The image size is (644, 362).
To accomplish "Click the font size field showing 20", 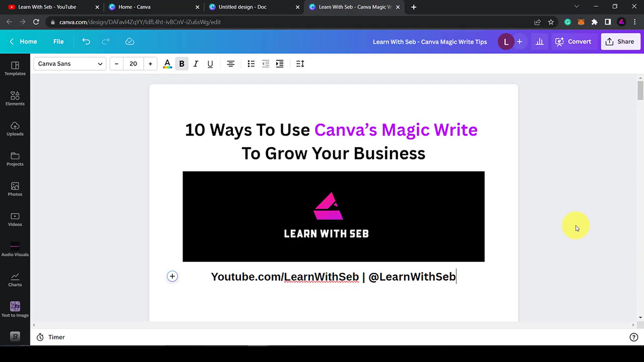I will pos(133,64).
